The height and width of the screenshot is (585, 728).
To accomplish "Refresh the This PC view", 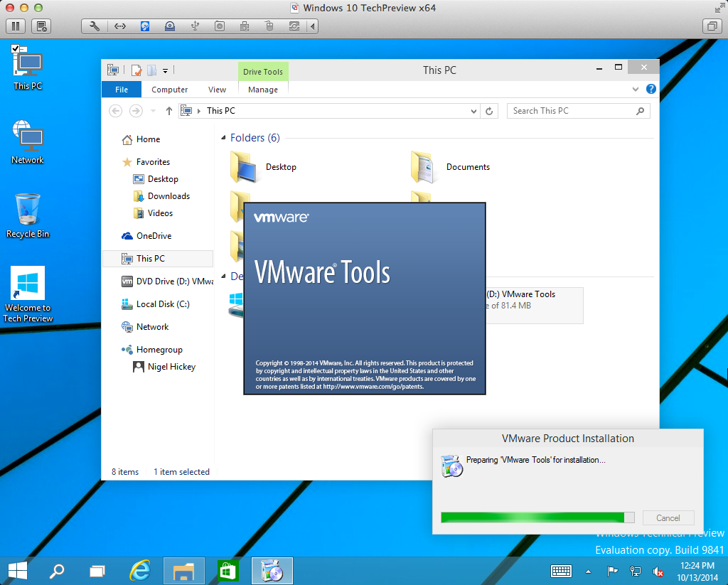I will (x=489, y=111).
